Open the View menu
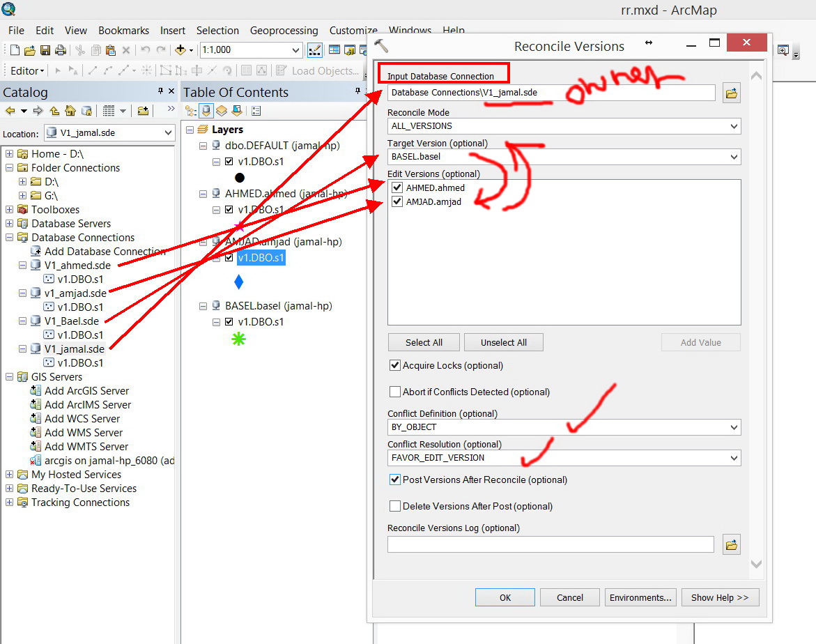This screenshot has height=644, width=816. [75, 31]
